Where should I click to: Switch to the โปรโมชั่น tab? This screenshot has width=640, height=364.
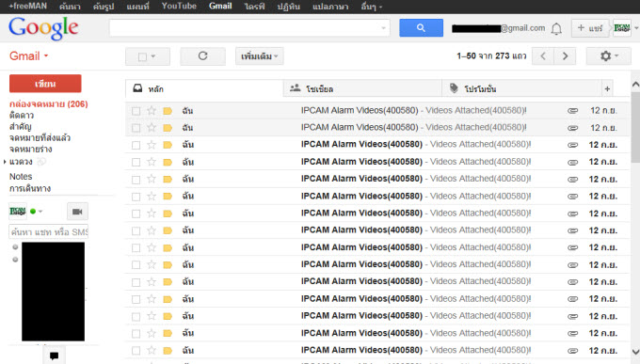[x=521, y=88]
